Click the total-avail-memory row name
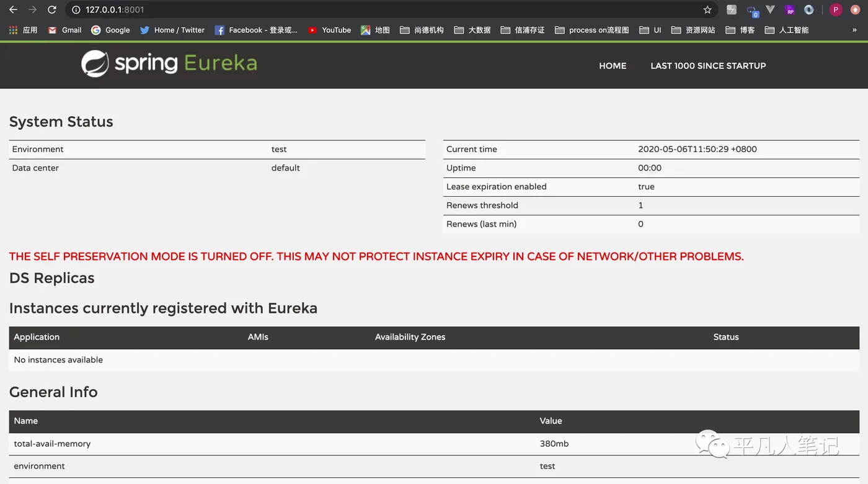868x484 pixels. [52, 444]
